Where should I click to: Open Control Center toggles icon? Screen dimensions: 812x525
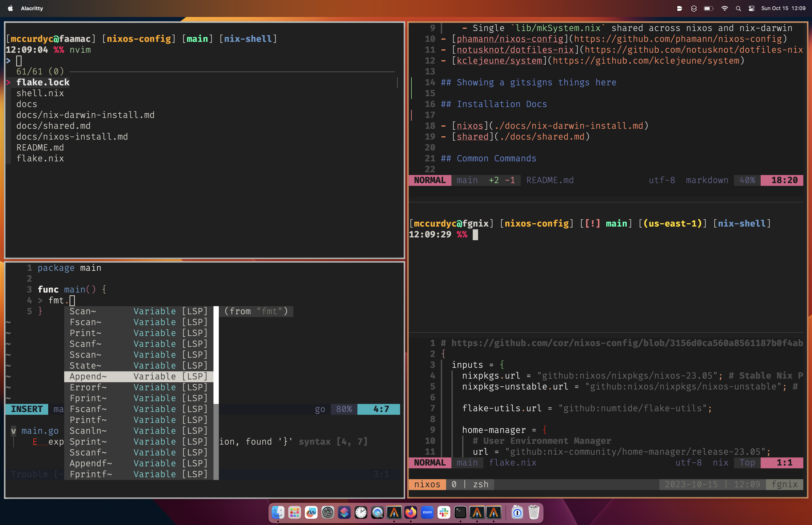tap(751, 8)
